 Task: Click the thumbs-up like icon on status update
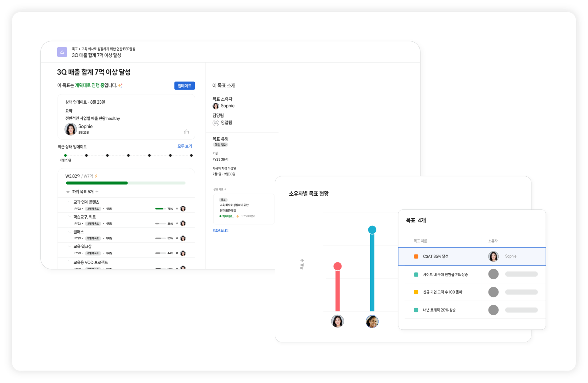[x=186, y=132]
